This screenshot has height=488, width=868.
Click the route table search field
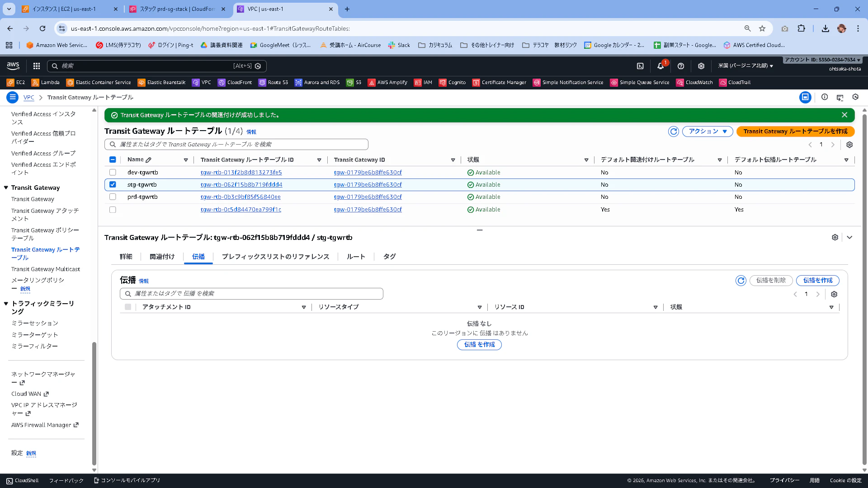pyautogui.click(x=236, y=145)
